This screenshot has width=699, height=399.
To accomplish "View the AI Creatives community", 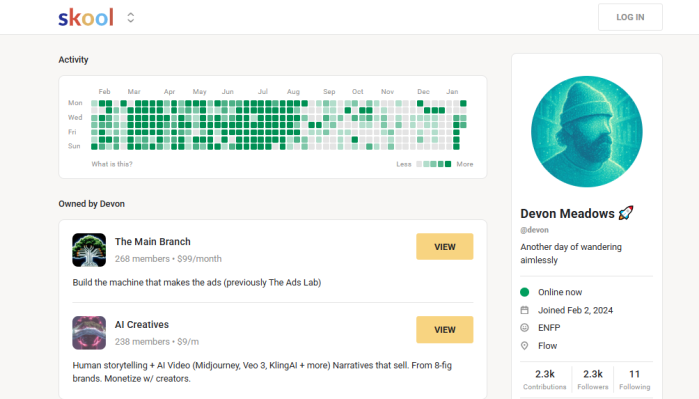I will tap(444, 329).
